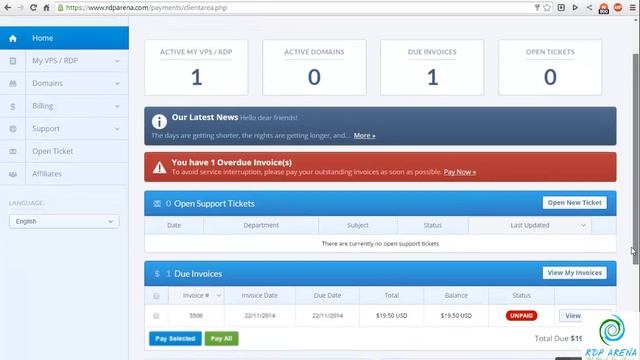Click the Active Domains summary card

(x=314, y=67)
